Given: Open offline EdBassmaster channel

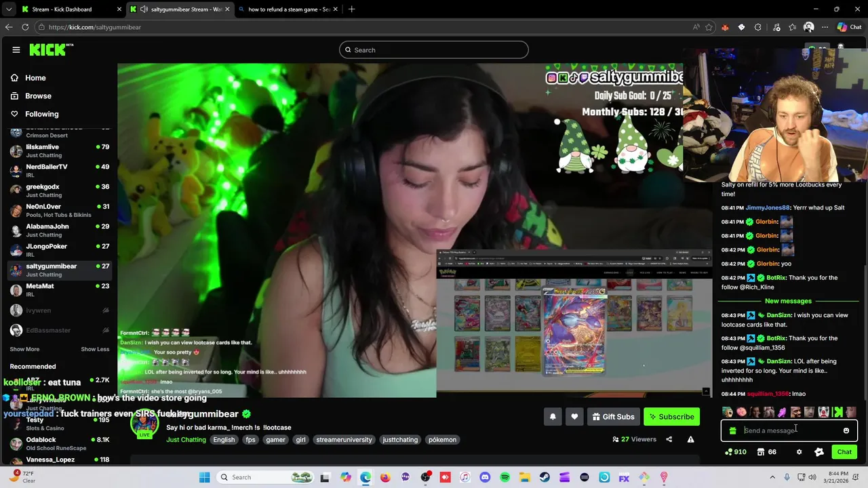Looking at the screenshot, I should tap(60, 330).
